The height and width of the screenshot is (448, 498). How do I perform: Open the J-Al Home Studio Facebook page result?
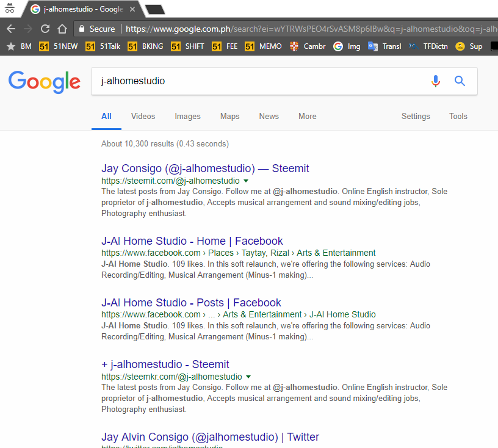[x=191, y=240]
